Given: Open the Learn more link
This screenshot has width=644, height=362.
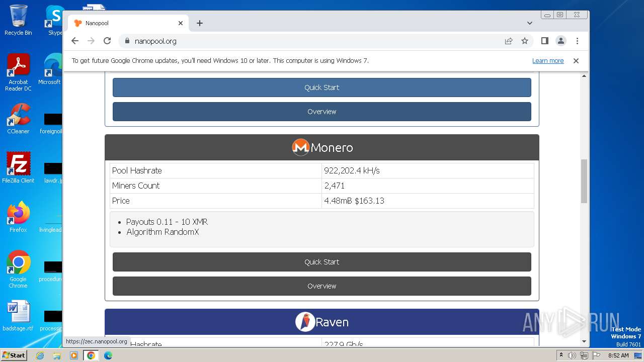Looking at the screenshot, I should (548, 61).
